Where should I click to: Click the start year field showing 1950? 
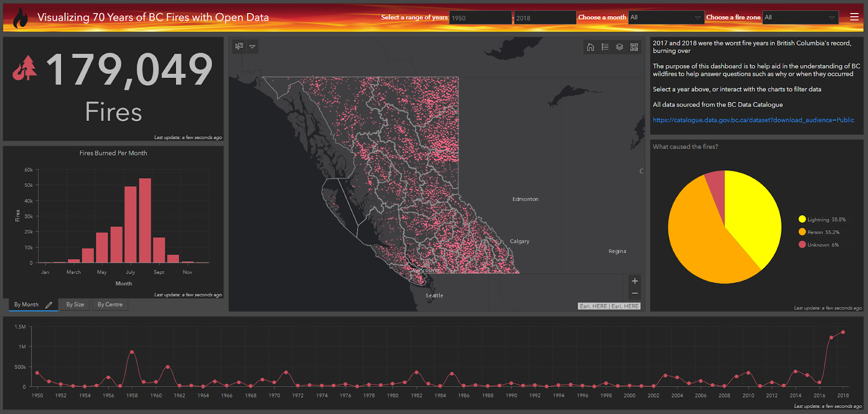click(x=480, y=18)
